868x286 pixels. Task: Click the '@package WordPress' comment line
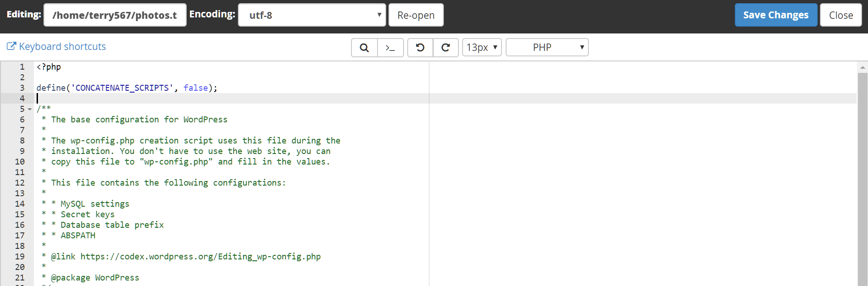[x=95, y=278]
